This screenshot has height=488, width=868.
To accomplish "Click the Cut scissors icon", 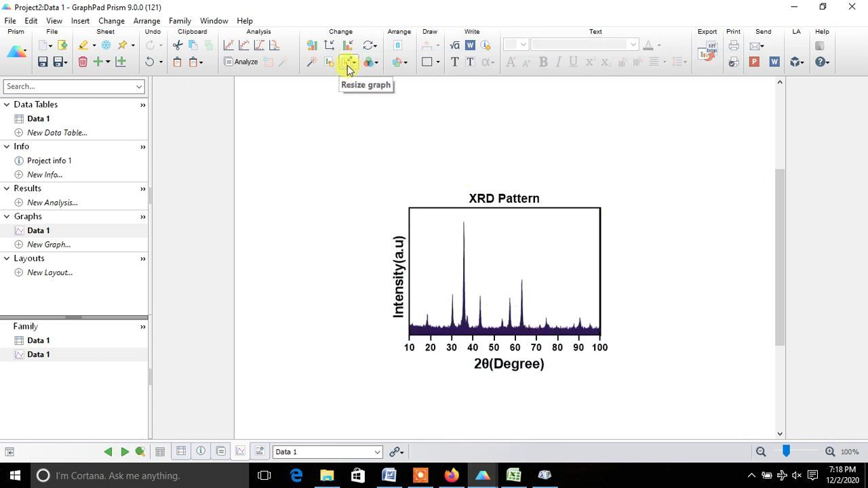I will click(x=178, y=45).
